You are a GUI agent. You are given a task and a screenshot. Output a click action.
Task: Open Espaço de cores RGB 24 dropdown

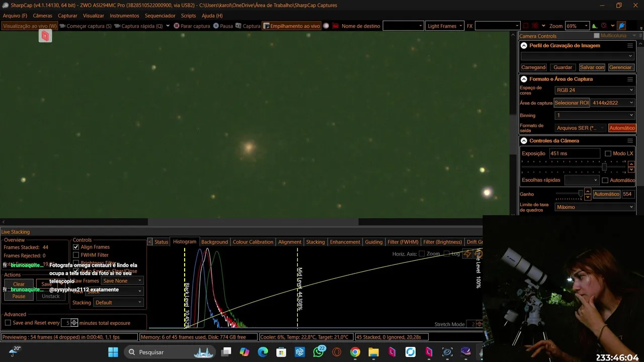595,90
